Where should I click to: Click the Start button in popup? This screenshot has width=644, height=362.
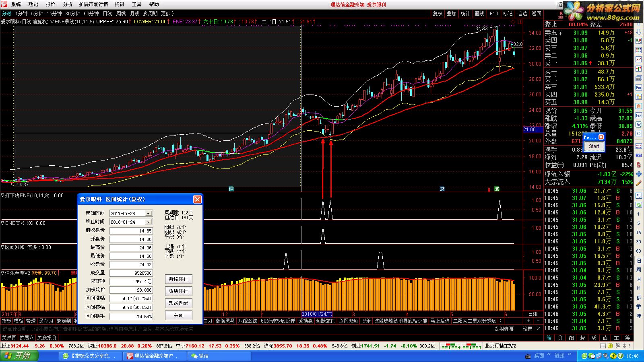[x=594, y=146]
